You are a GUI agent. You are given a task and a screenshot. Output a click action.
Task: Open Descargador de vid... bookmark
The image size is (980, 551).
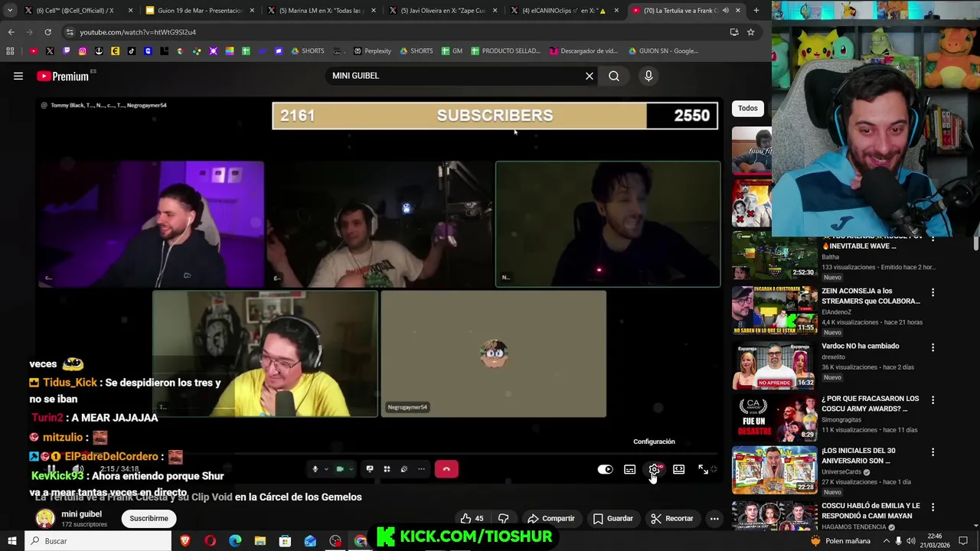[x=583, y=51]
